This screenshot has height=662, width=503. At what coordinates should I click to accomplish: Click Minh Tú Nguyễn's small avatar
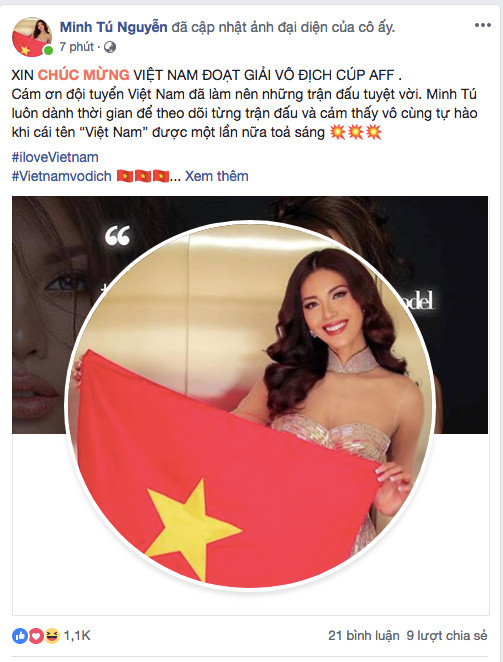(32, 37)
